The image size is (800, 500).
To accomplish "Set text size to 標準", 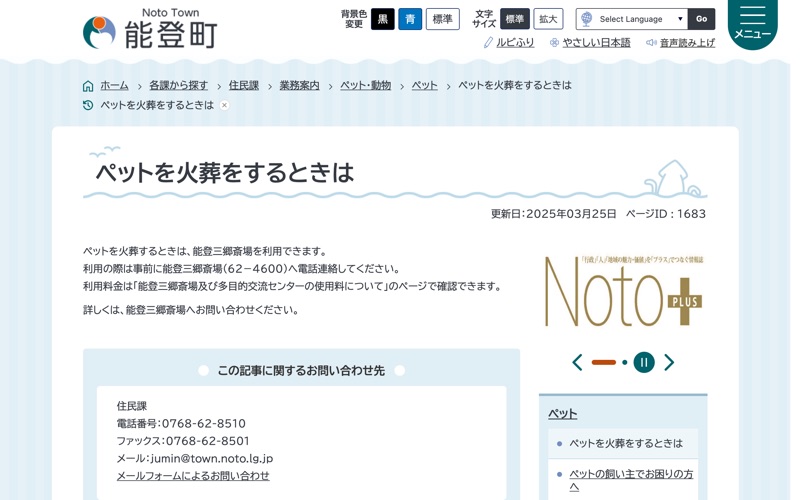I will (515, 19).
